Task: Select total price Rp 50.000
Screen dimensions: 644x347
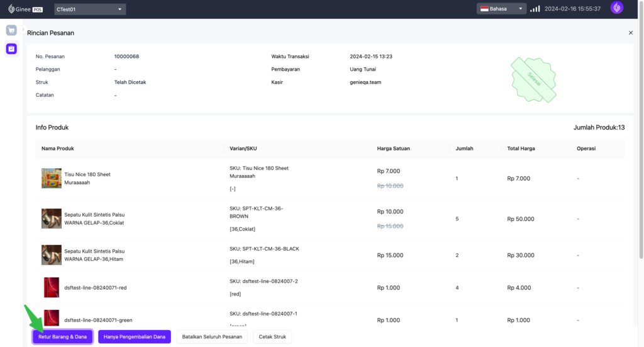Action: 520,219
